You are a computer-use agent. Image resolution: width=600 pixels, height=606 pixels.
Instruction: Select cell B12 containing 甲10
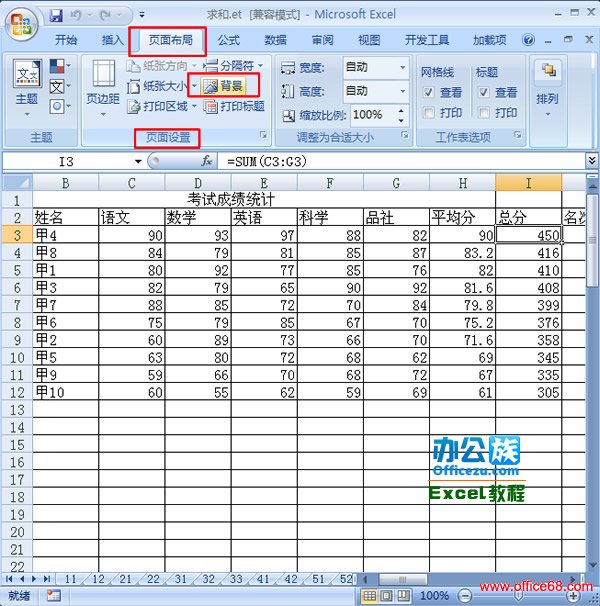(66, 392)
